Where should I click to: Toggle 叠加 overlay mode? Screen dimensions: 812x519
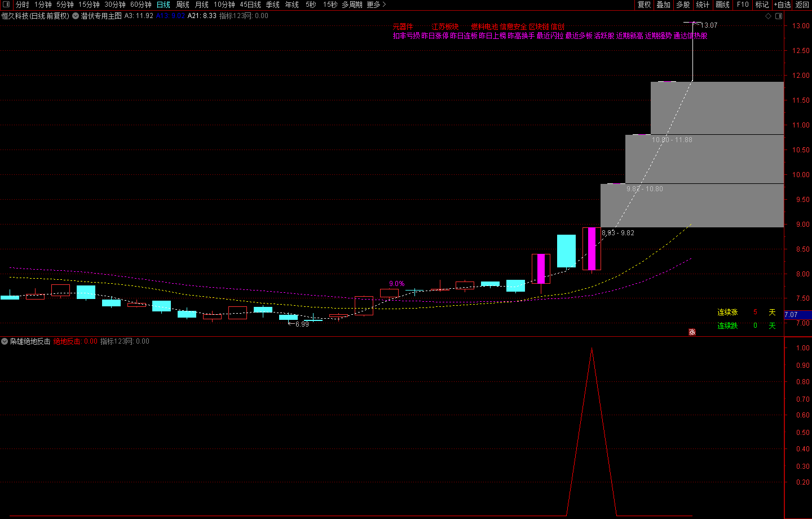point(663,5)
